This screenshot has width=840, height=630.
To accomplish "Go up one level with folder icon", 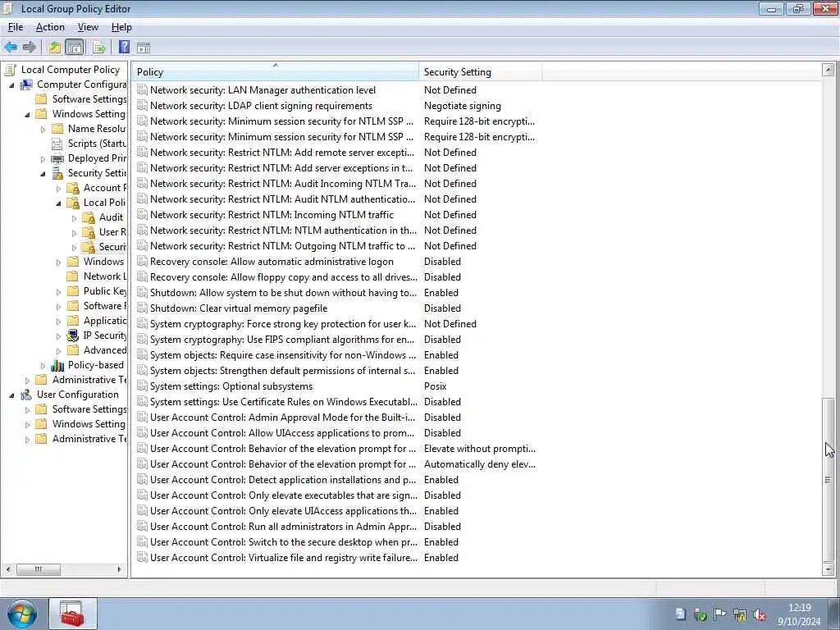I will (55, 47).
